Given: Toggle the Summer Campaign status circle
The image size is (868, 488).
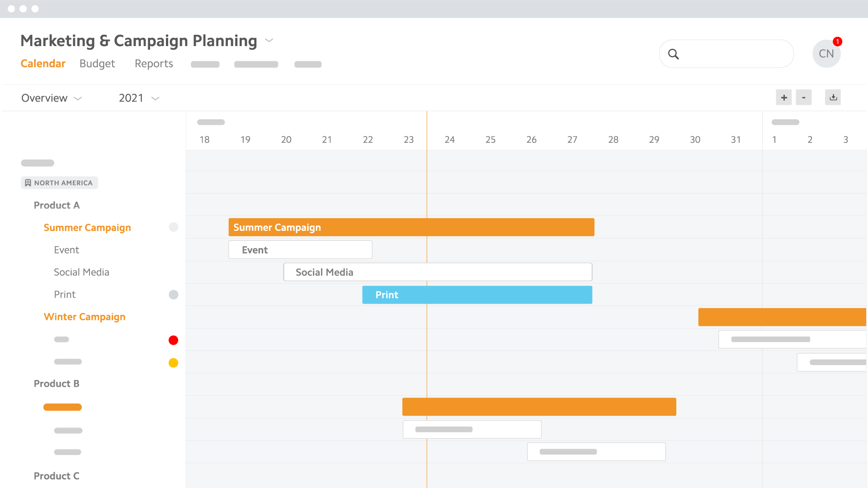Looking at the screenshot, I should click(x=174, y=227).
